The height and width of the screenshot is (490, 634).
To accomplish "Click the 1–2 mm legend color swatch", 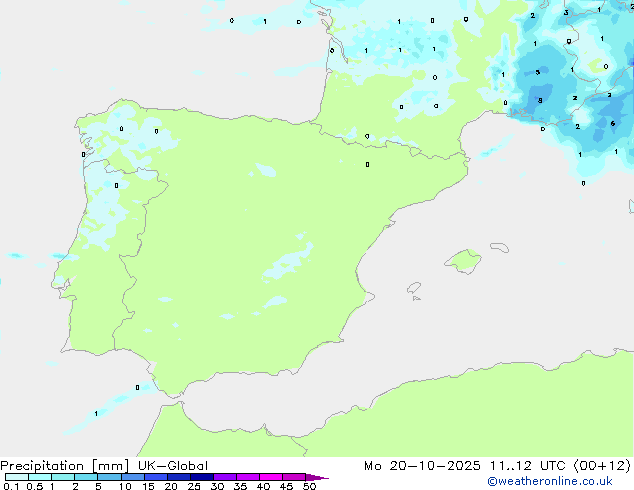I will [63, 477].
